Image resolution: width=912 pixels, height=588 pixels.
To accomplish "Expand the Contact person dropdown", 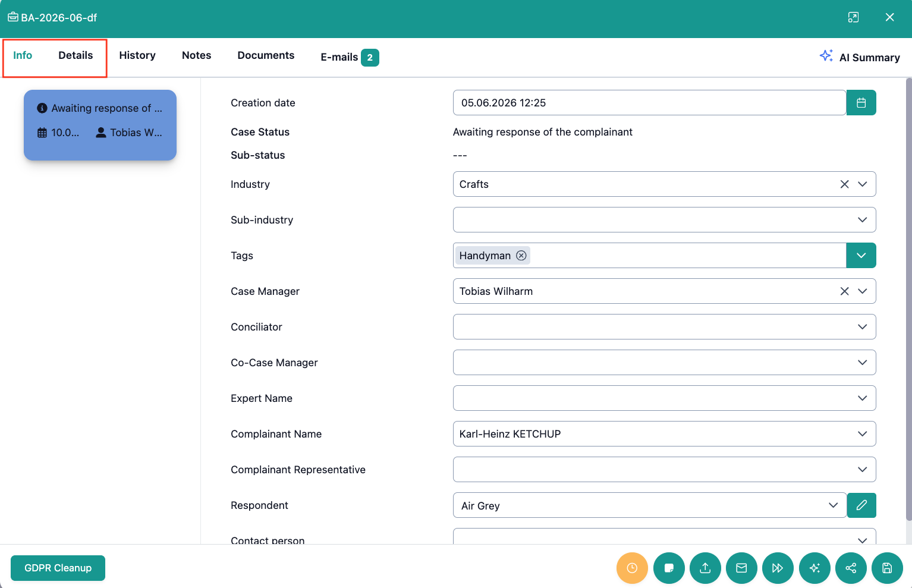I will (x=863, y=540).
